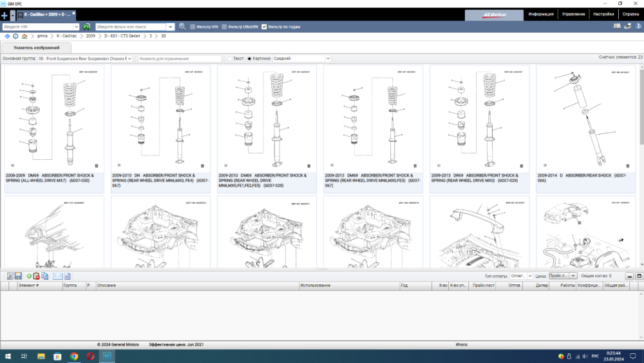644x363 pixels.
Task: Click the printer icon in toolbar
Action: (627, 26)
